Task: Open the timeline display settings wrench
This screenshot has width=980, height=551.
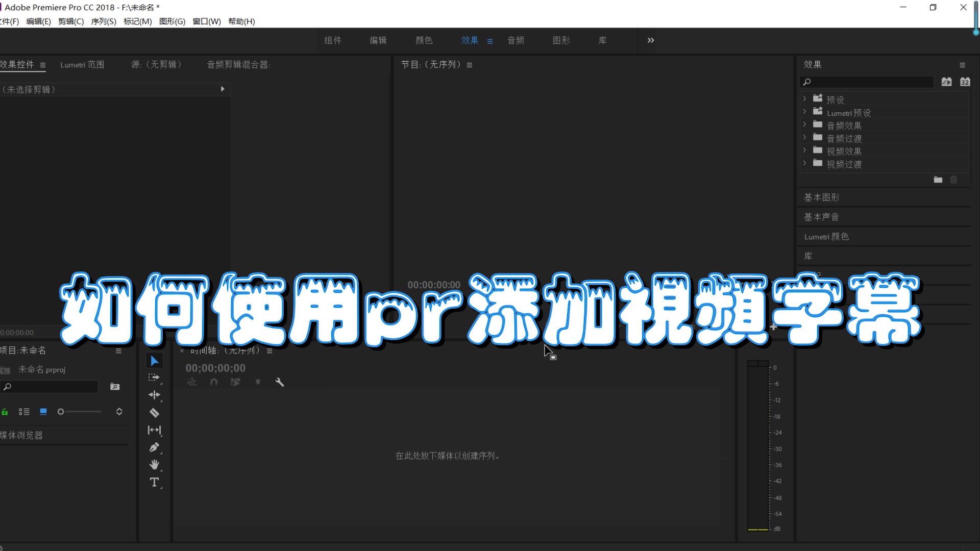Action: pyautogui.click(x=280, y=382)
